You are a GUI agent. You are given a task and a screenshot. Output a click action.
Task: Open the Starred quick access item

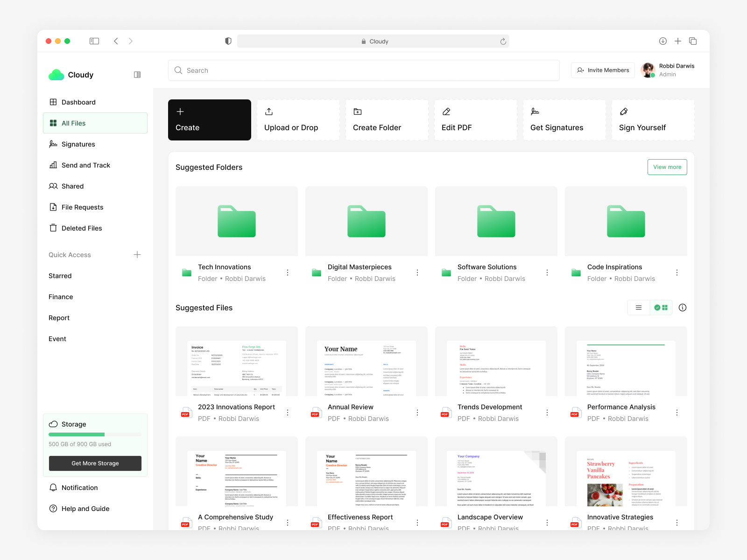(60, 275)
